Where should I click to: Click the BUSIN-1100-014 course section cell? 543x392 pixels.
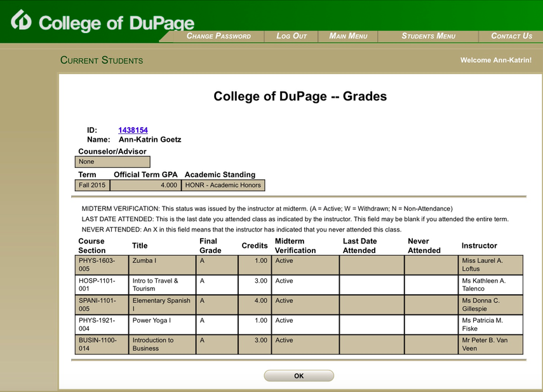tap(97, 344)
